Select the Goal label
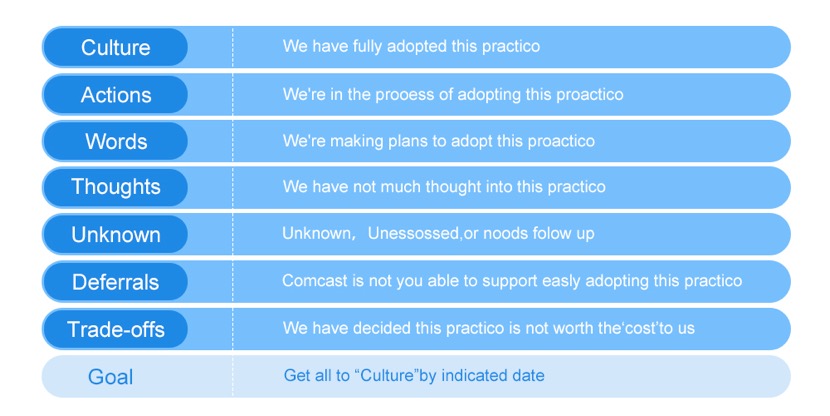The width and height of the screenshot is (830, 416). (110, 377)
